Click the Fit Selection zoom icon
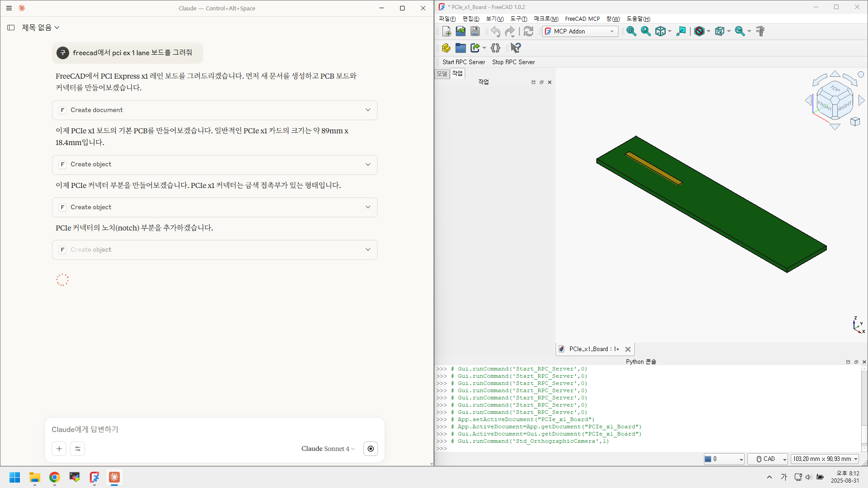Viewport: 868px width, 488px height. pos(646,31)
